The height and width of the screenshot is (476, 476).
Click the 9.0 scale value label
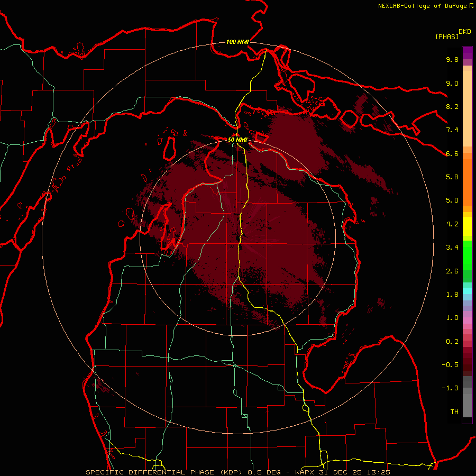(x=452, y=83)
